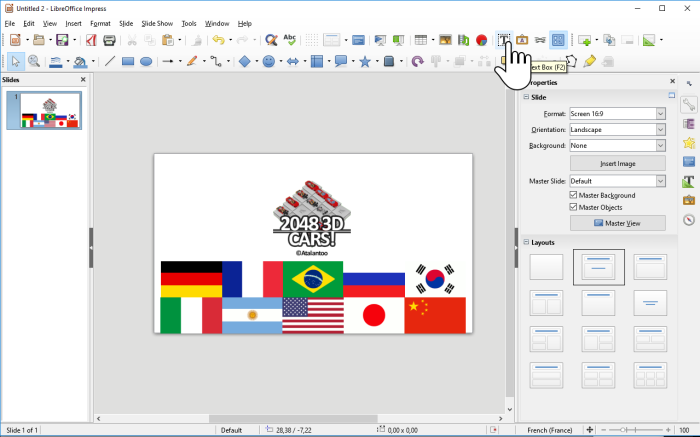Open the Tools menu
The image size is (700, 437).
189,23
